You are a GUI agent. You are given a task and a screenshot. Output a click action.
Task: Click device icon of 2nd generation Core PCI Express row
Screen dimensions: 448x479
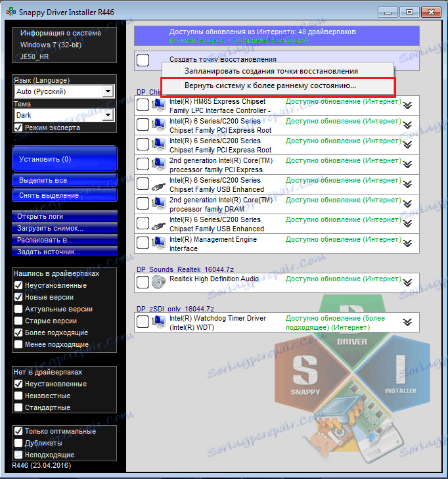click(x=158, y=164)
